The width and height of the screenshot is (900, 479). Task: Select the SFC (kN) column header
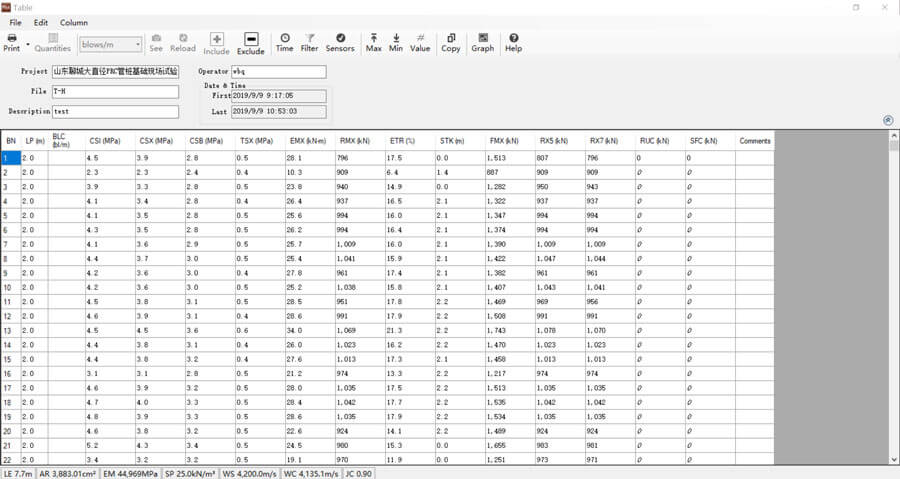click(x=710, y=141)
